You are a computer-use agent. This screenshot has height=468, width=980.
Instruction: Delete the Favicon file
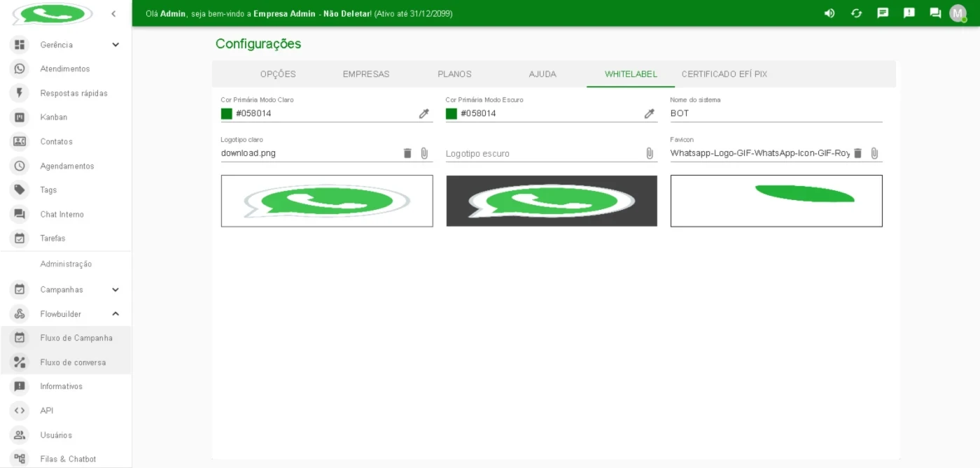857,153
